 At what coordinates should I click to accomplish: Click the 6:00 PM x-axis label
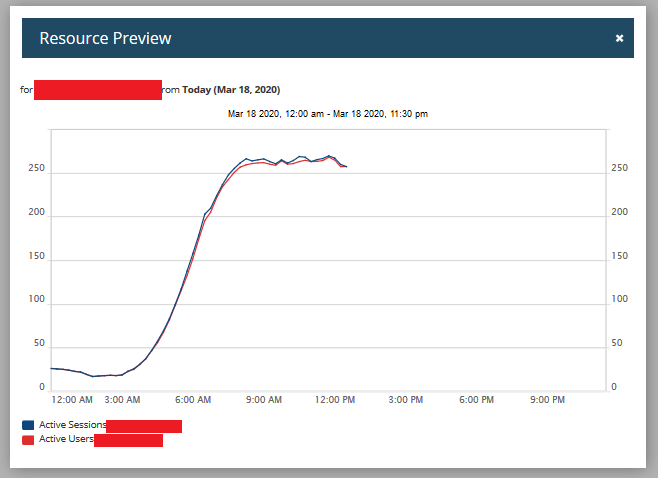[476, 400]
